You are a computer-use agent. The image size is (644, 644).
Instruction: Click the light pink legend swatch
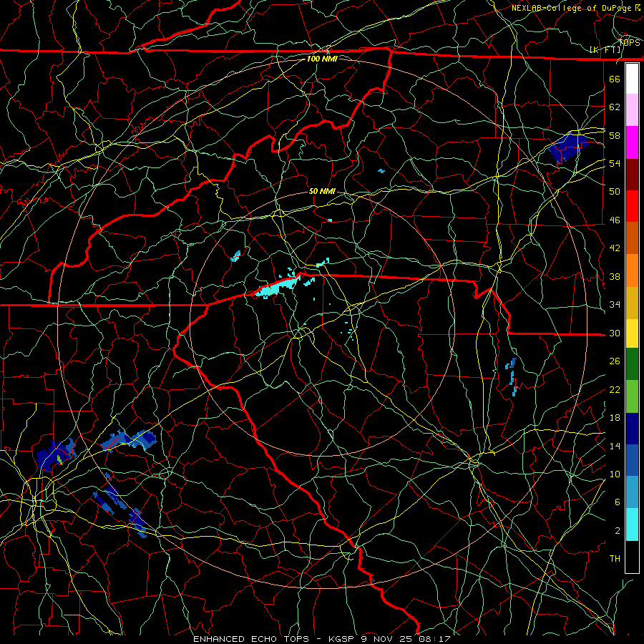632,110
